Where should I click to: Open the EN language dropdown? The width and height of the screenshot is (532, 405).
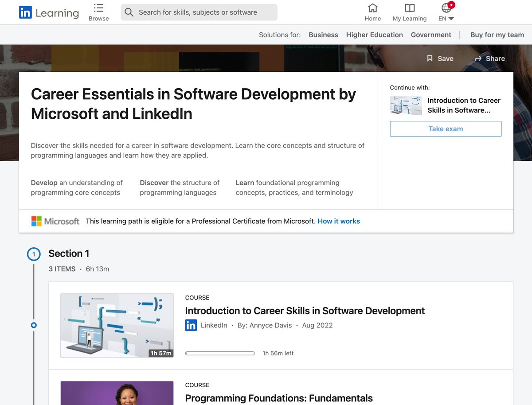446,19
